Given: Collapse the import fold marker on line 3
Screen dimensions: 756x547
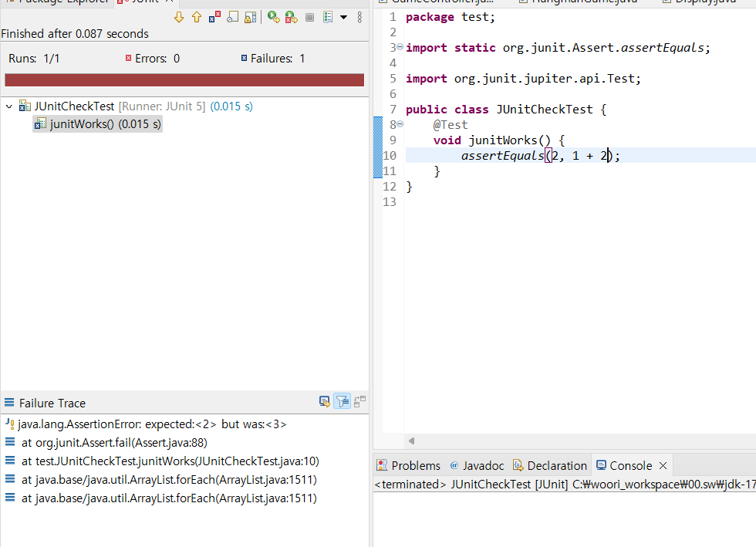Looking at the screenshot, I should (x=400, y=47).
